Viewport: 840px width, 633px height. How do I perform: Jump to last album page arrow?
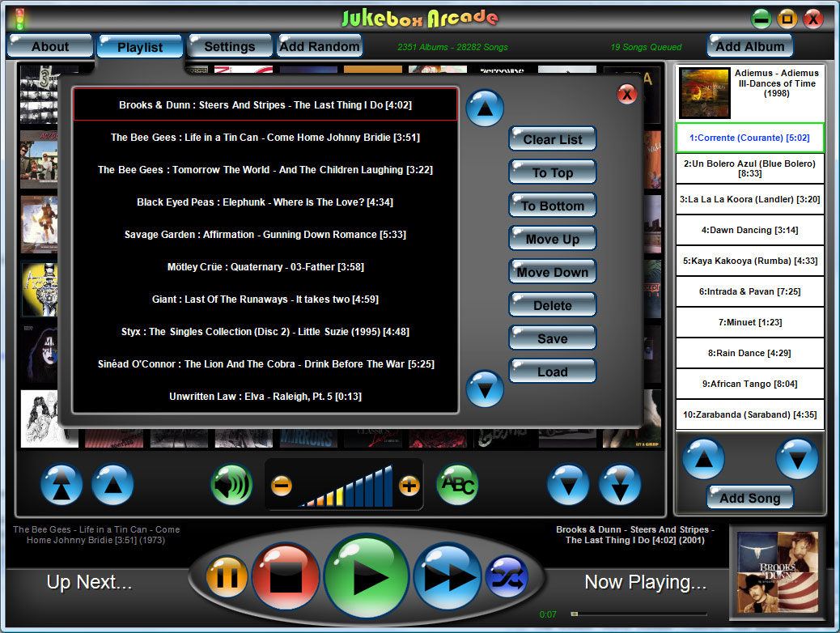pyautogui.click(x=620, y=485)
